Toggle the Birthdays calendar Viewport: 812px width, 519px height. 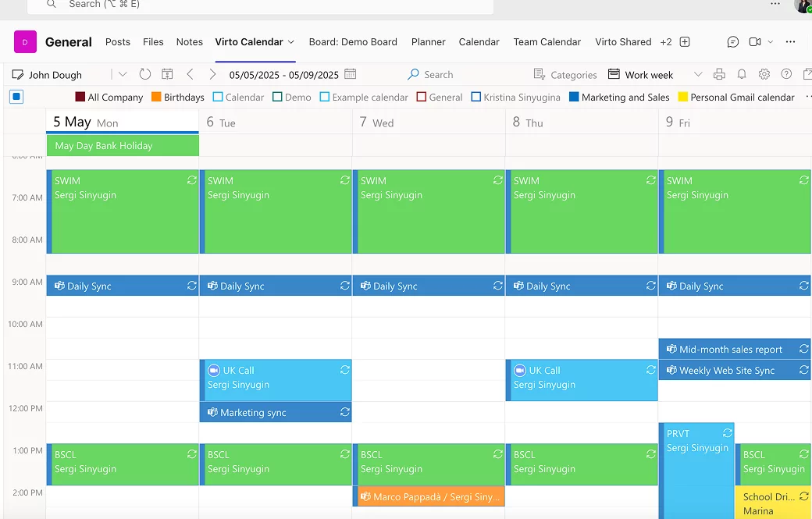tap(156, 97)
